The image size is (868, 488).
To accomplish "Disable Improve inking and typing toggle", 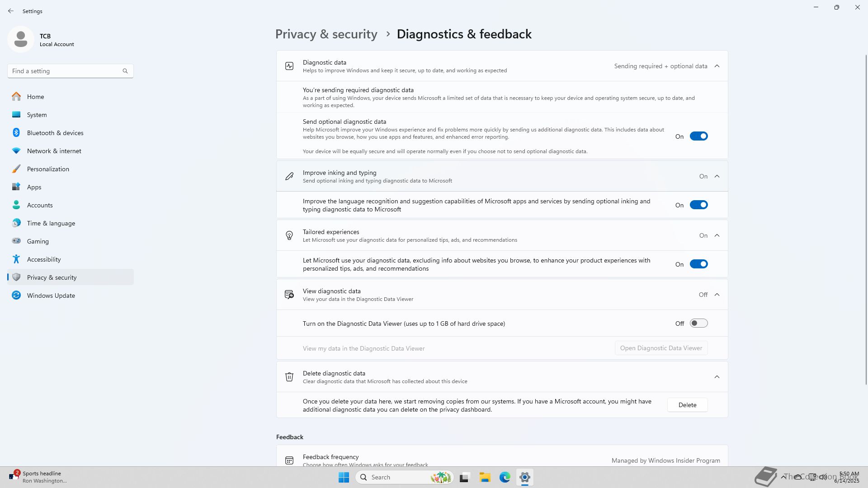I will click(x=698, y=205).
